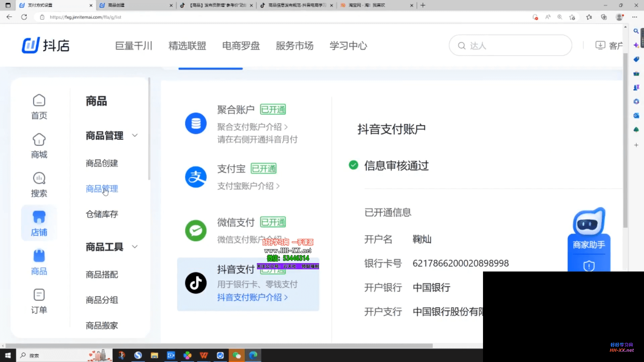Select 商品 sidebar bag icon
Image resolution: width=644 pixels, height=362 pixels.
(39, 262)
